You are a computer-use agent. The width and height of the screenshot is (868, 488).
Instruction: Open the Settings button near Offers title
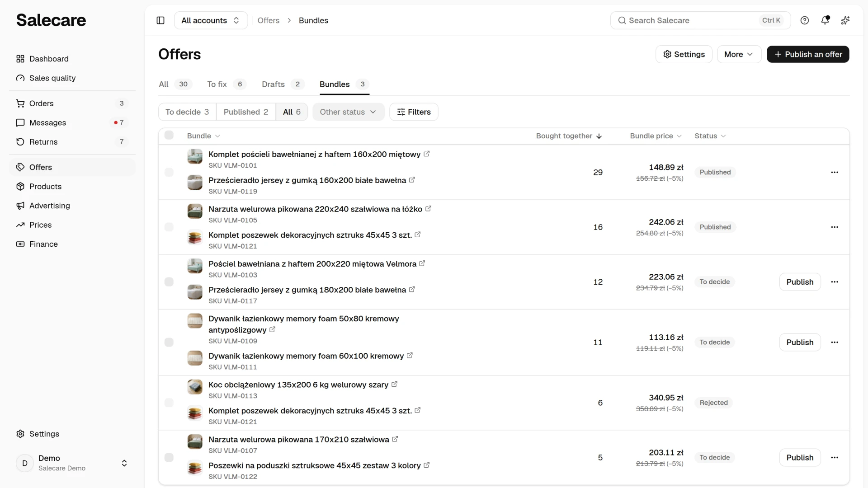coord(684,54)
